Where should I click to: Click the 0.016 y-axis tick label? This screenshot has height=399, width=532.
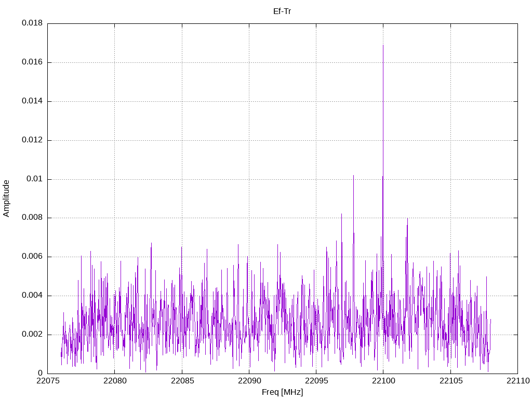(32, 62)
